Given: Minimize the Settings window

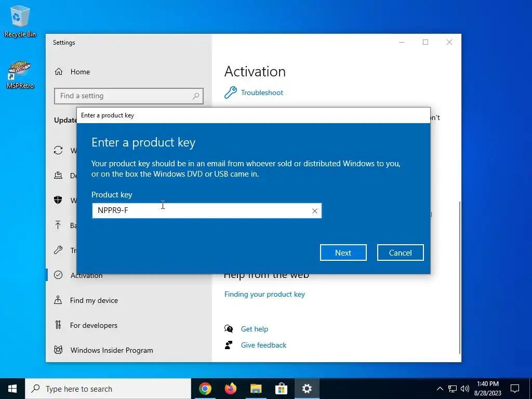Looking at the screenshot, I should pos(402,42).
